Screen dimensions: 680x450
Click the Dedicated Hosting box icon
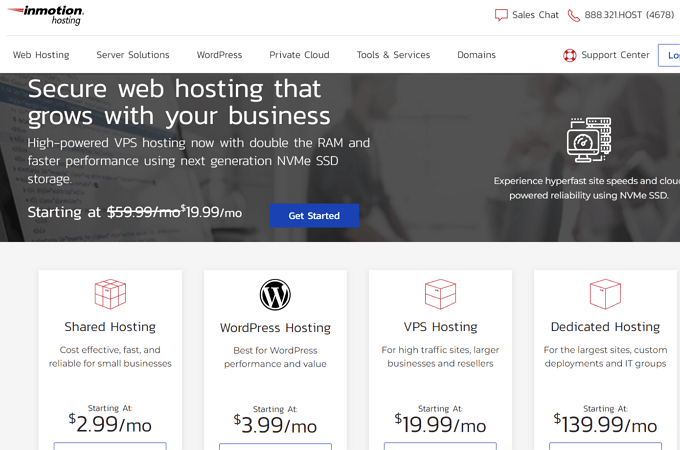(605, 294)
